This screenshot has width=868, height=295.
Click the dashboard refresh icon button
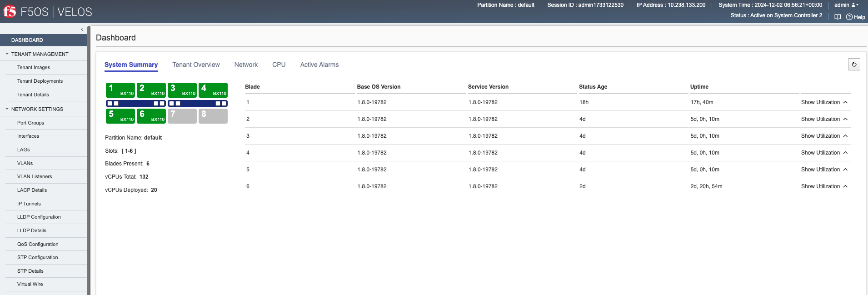click(854, 65)
